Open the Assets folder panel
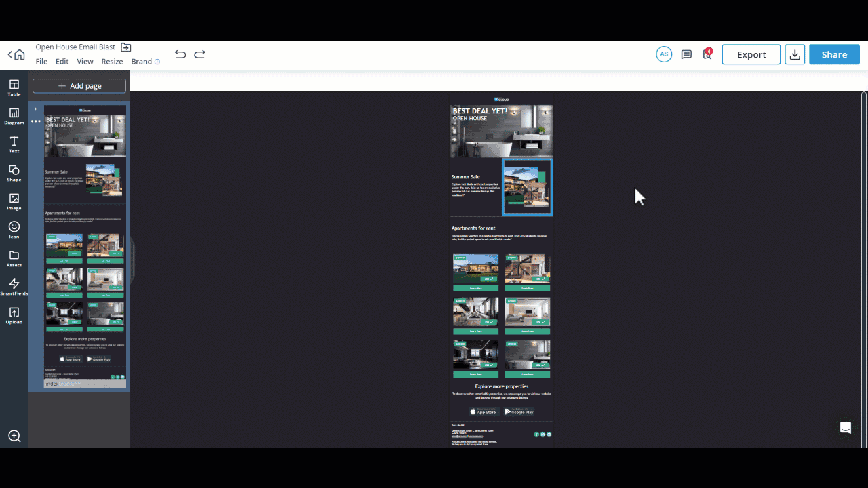The height and width of the screenshot is (488, 868). (x=14, y=258)
